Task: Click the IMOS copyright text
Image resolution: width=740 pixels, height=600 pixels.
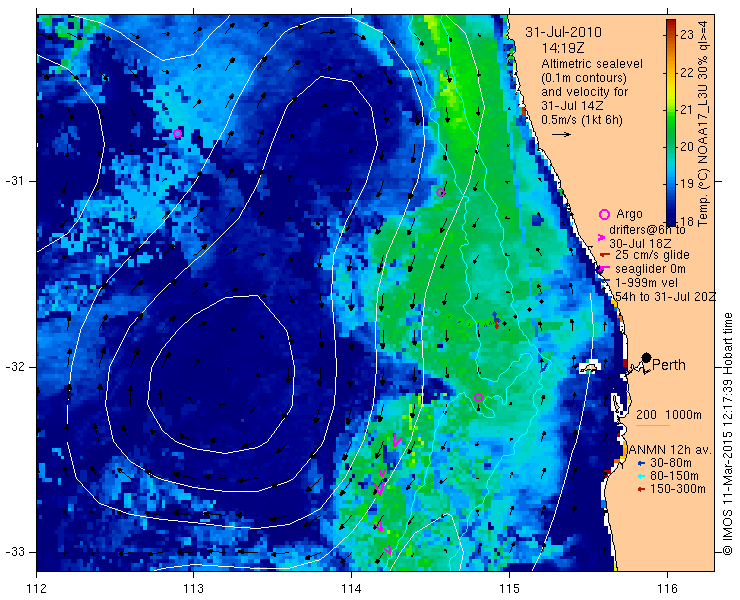Action: (727, 433)
